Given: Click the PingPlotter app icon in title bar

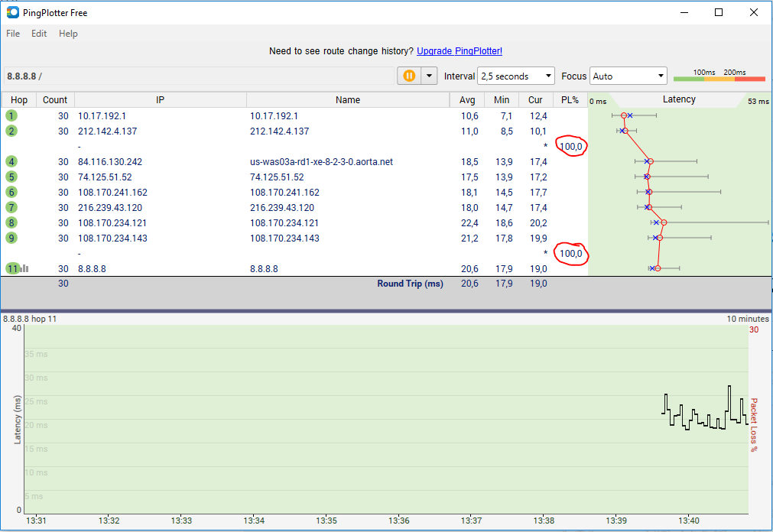Looking at the screenshot, I should pos(13,12).
